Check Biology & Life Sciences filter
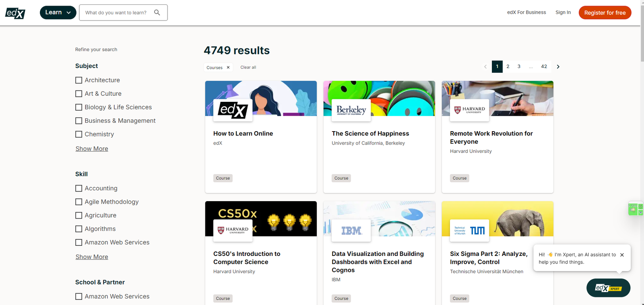The image size is (644, 305). 79,107
